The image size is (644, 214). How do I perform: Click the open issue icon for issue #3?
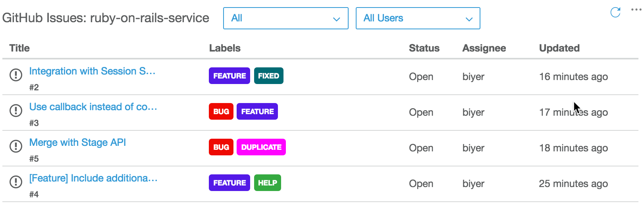click(16, 110)
